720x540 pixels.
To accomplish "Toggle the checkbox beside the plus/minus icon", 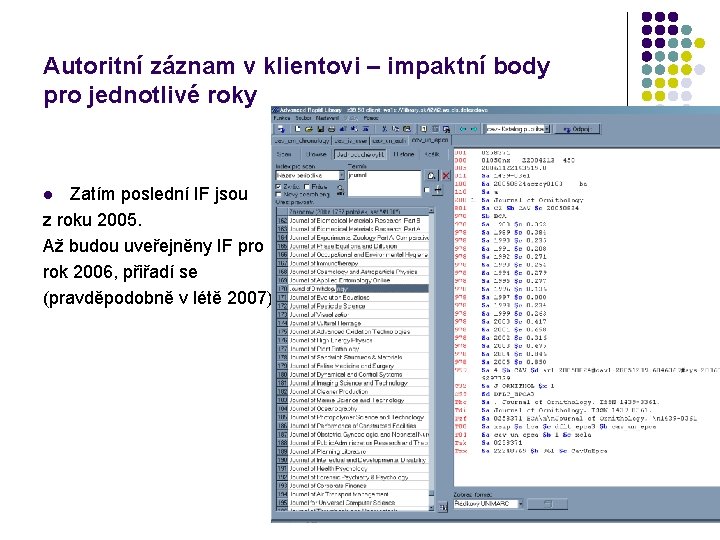I will pyautogui.click(x=427, y=190).
